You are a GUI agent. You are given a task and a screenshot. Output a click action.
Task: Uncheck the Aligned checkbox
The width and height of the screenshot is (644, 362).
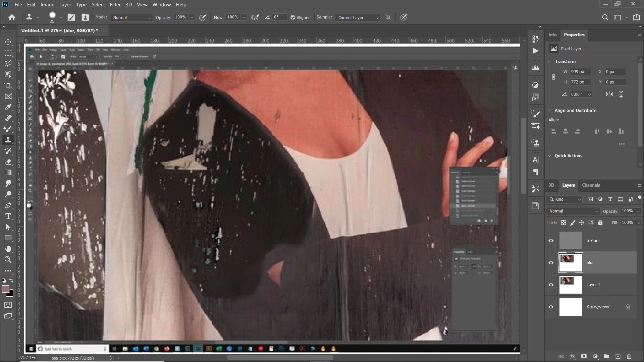(293, 18)
